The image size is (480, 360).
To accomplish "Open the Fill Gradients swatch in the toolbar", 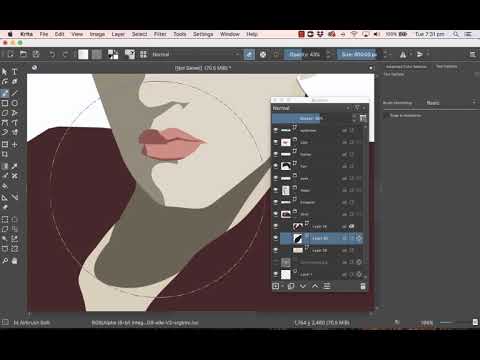I will click(83, 54).
